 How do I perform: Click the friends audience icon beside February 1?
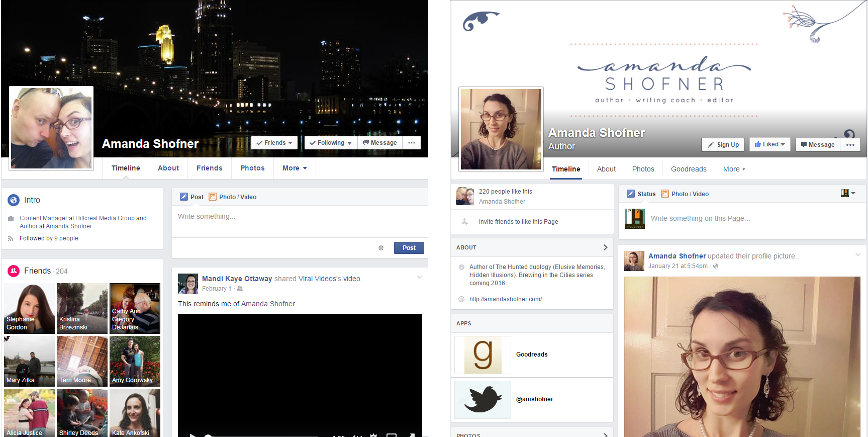pos(240,289)
